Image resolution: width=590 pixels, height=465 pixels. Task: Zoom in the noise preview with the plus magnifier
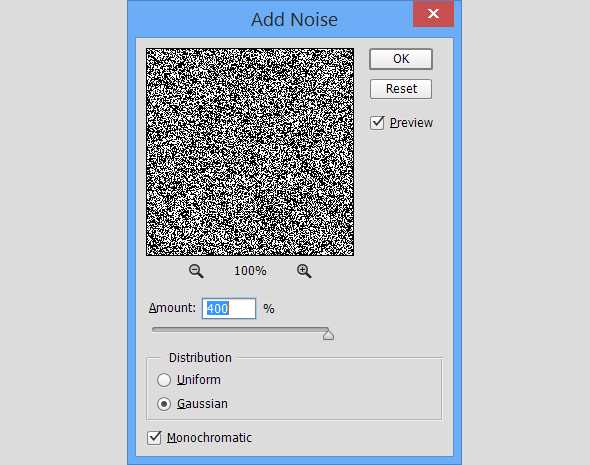tap(304, 271)
